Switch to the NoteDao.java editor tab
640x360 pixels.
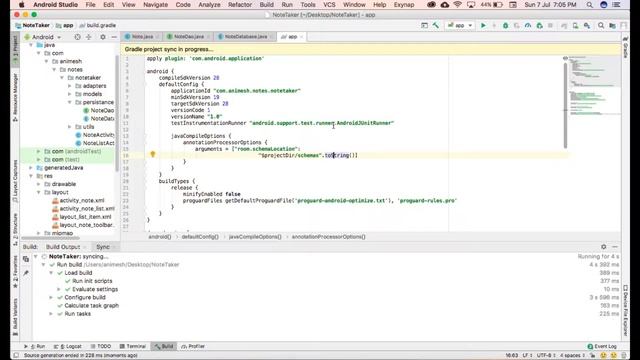pos(189,37)
